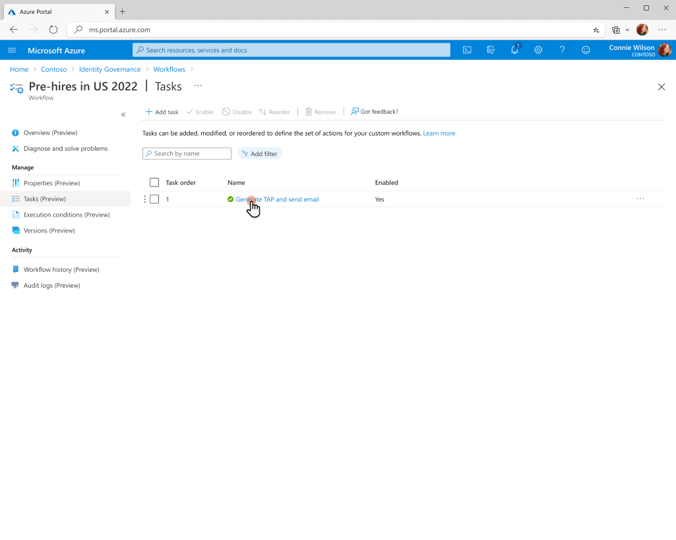This screenshot has height=540, width=676.
Task: Open Generate TAP and send email task
Action: tap(277, 199)
